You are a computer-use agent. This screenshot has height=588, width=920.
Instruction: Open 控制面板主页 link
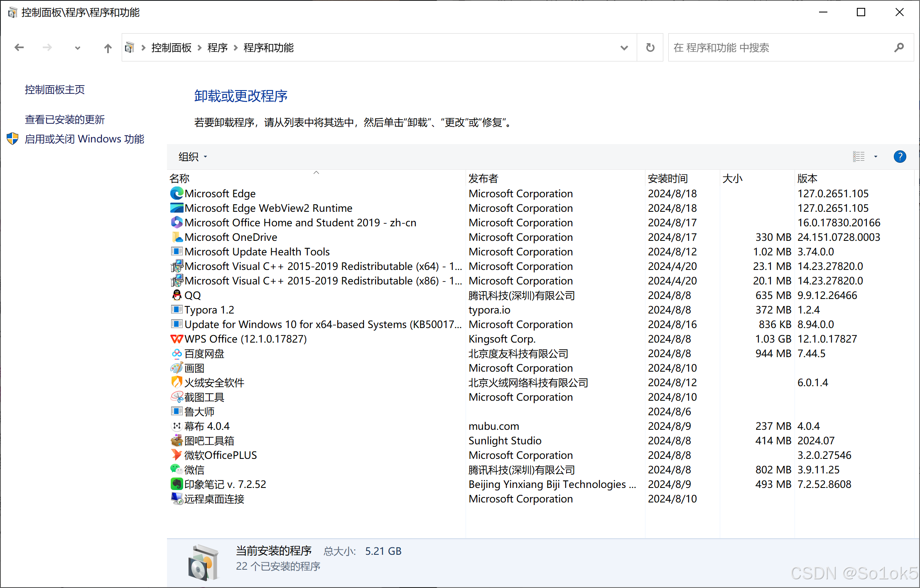55,90
